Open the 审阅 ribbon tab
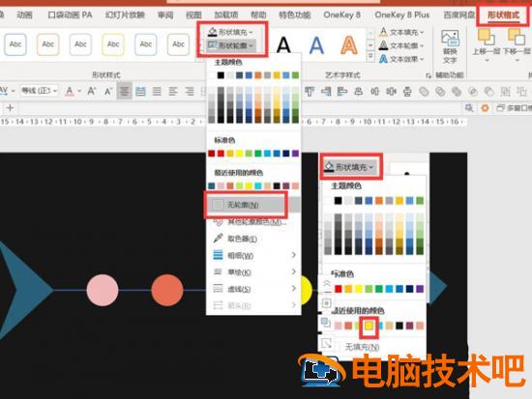The height and width of the screenshot is (399, 532). (165, 14)
